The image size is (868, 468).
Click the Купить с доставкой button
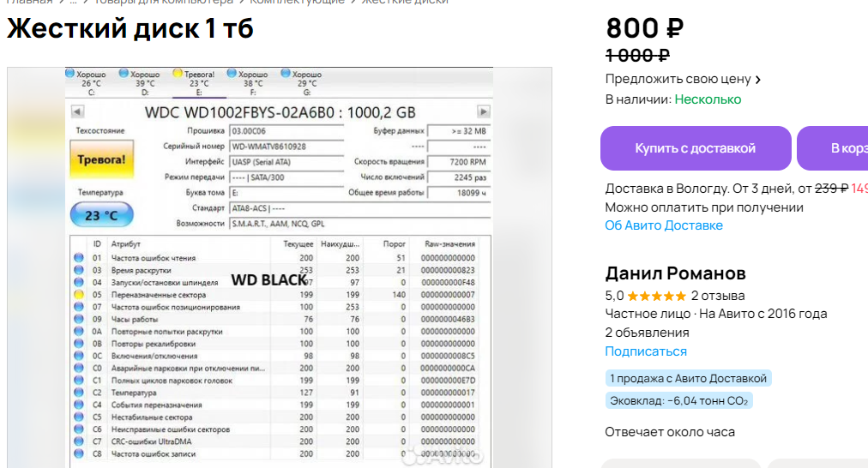[x=696, y=148]
